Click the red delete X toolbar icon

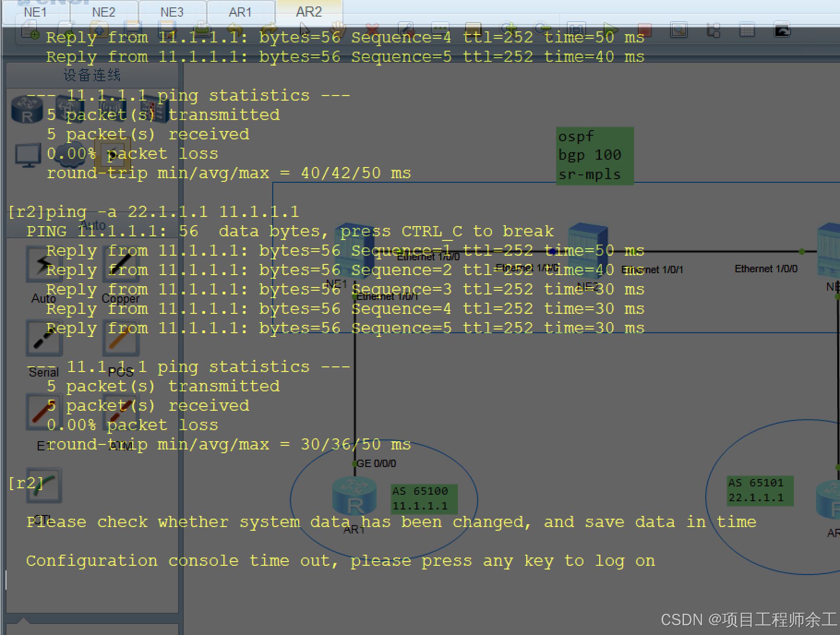[x=372, y=30]
